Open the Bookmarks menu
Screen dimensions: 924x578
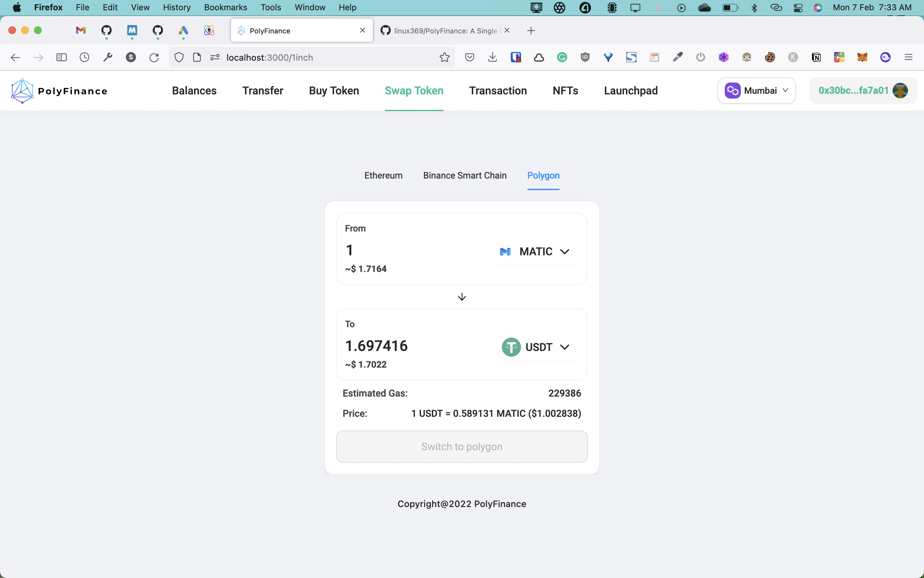pos(225,7)
